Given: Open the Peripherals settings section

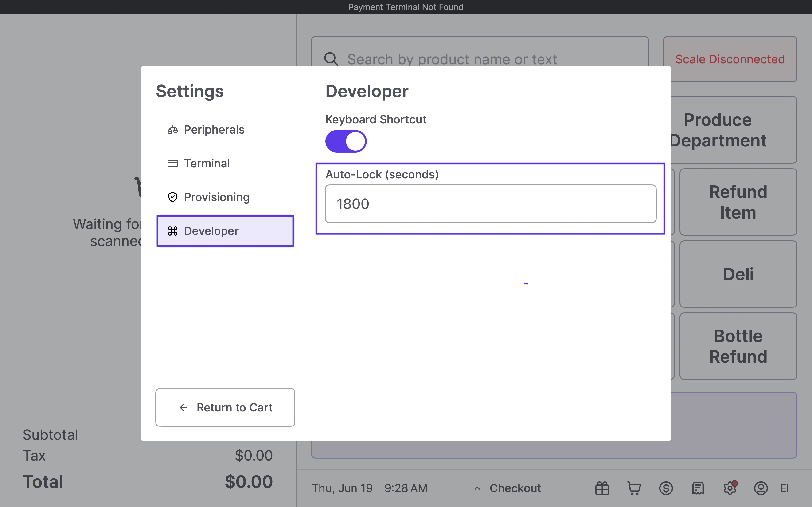Looking at the screenshot, I should pos(214,130).
